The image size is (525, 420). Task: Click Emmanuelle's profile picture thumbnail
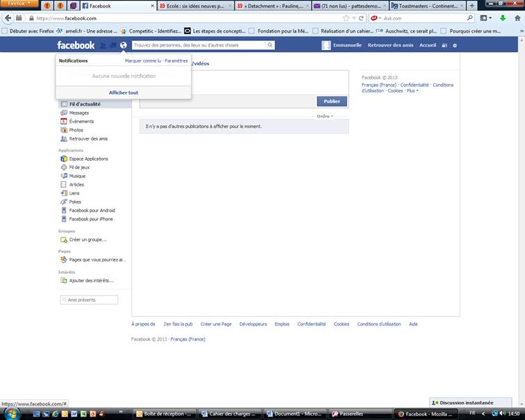coord(326,45)
